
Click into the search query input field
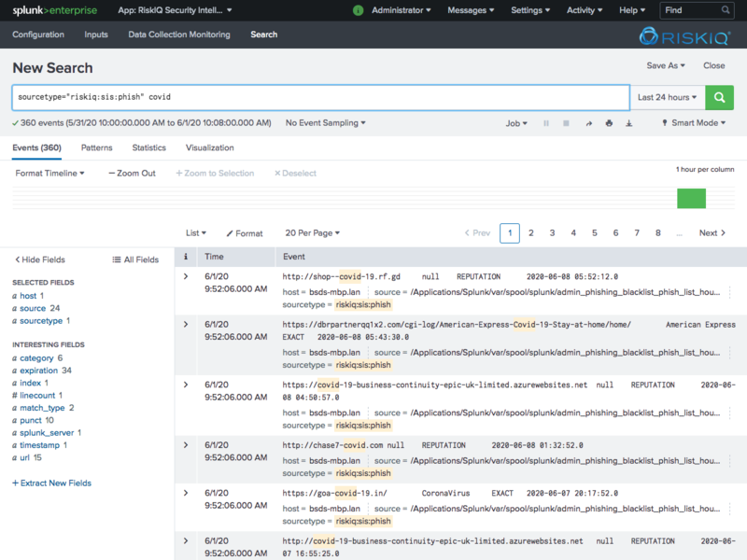click(320, 98)
